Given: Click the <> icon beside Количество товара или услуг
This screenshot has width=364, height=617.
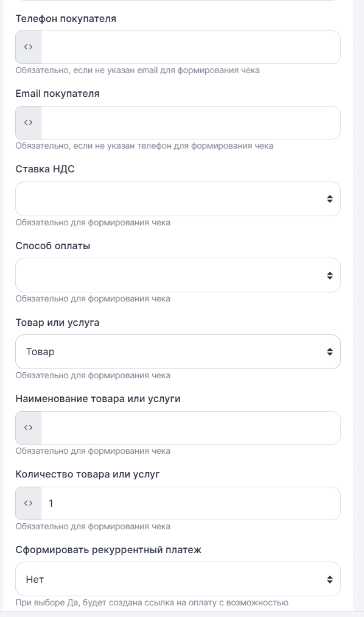Looking at the screenshot, I should (x=27, y=502).
